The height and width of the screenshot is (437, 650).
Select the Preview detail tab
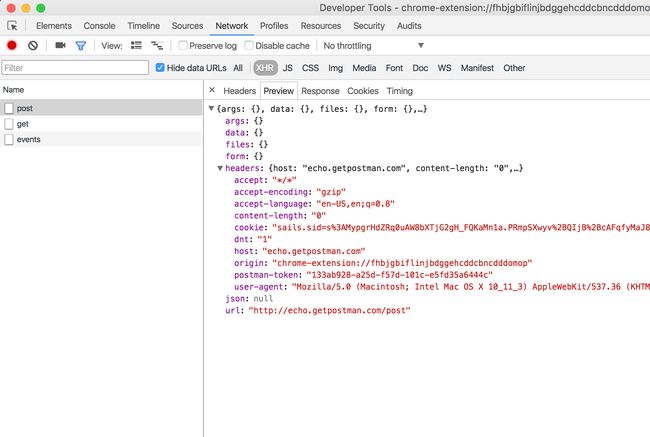pos(279,91)
